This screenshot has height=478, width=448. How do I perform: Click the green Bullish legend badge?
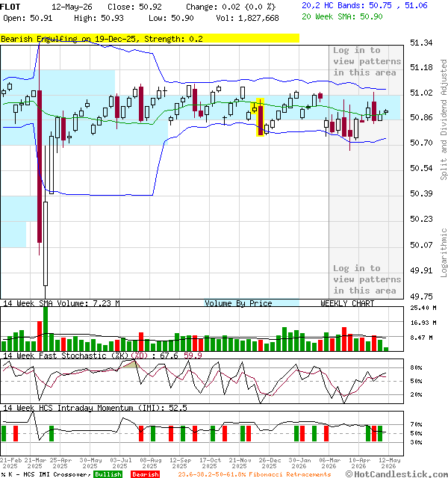coord(108,474)
